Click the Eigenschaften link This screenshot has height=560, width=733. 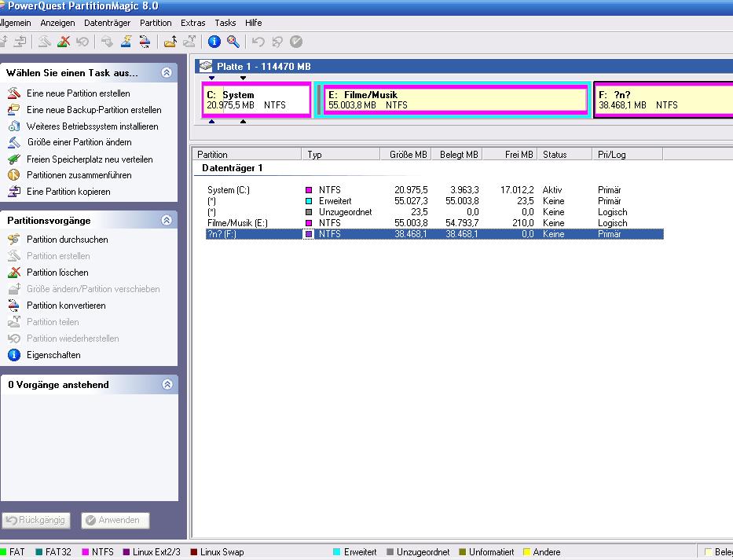(x=53, y=355)
